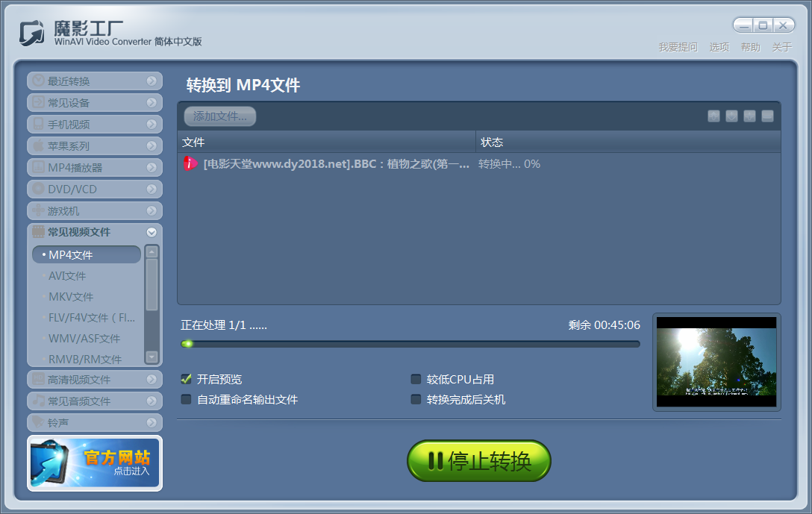Expand arrow on the 苹果系列 row

152,146
